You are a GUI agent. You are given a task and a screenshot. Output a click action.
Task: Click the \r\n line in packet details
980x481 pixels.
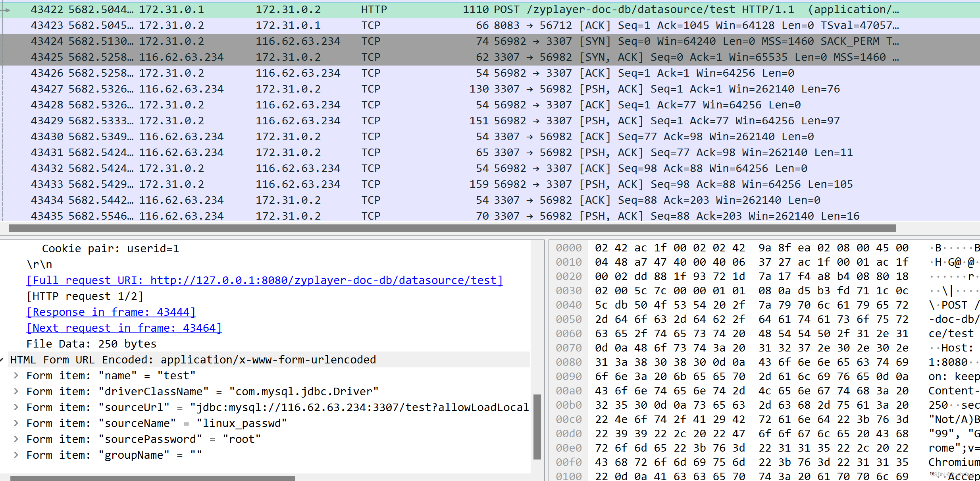coord(39,265)
